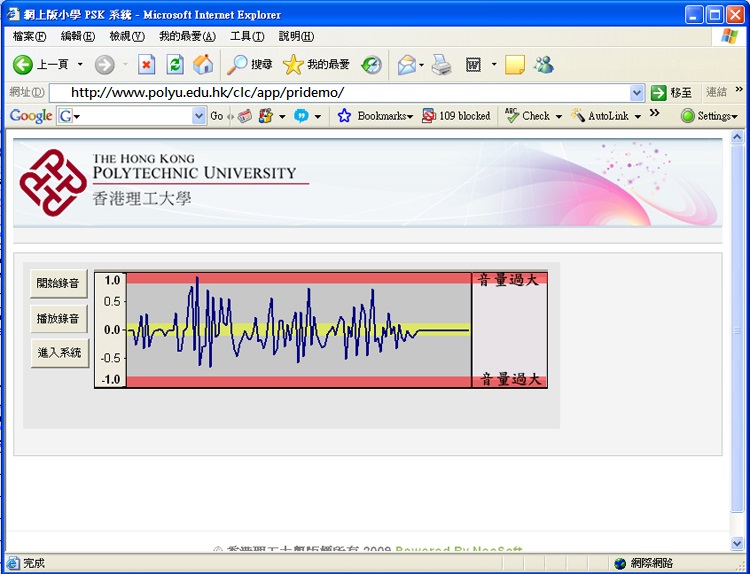The height and width of the screenshot is (574, 750).
Task: Click the 搜尋 search toolbar button
Action: [250, 65]
